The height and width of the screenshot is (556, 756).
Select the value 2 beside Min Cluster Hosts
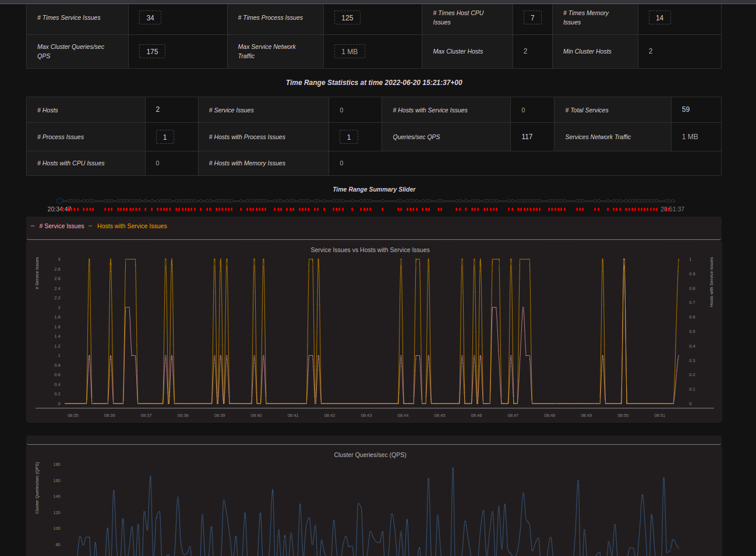tap(651, 51)
